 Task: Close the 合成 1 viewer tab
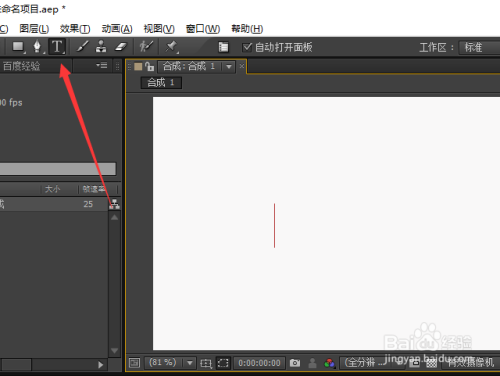(242, 66)
